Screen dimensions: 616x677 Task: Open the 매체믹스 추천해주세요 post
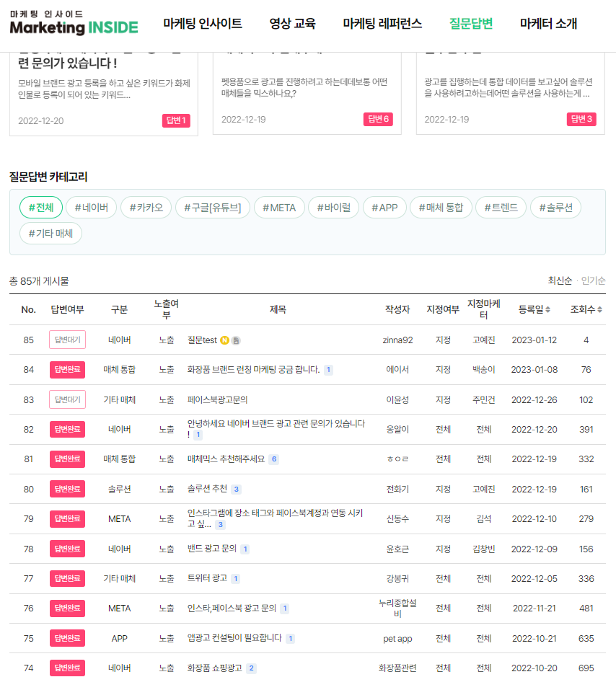(x=226, y=459)
